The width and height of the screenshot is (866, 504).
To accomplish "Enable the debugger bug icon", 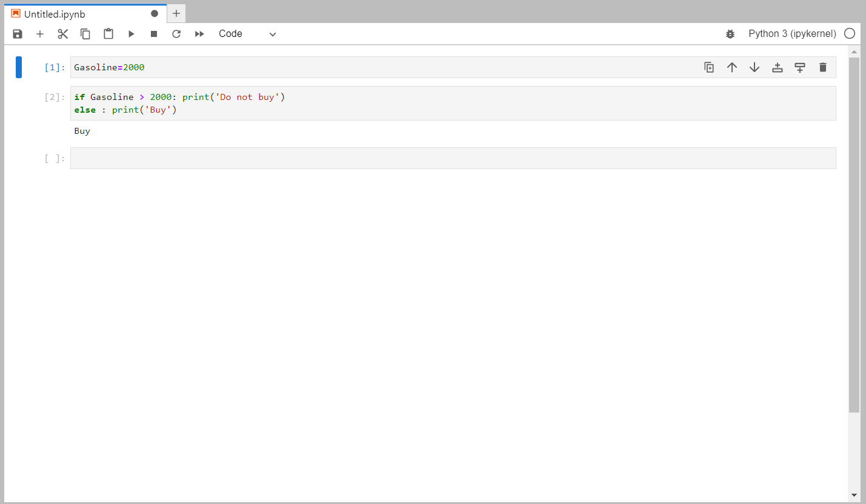I will click(730, 34).
